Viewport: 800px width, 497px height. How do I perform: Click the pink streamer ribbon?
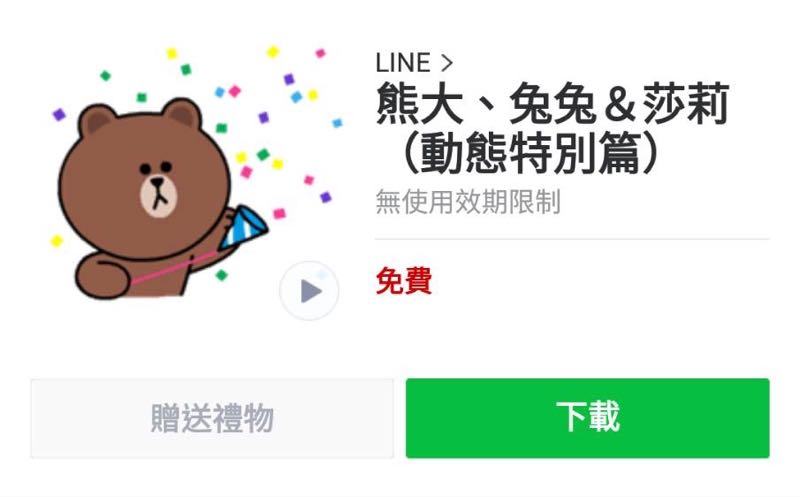pyautogui.click(x=173, y=267)
